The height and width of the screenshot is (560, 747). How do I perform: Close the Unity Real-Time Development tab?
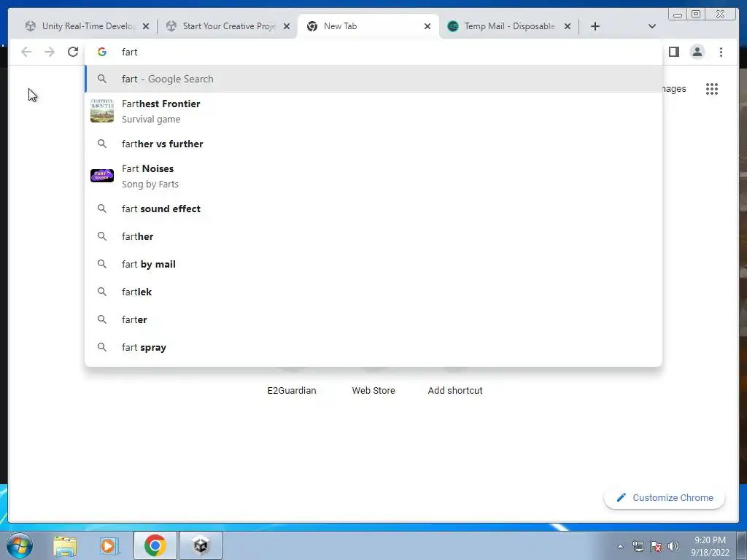pos(146,26)
